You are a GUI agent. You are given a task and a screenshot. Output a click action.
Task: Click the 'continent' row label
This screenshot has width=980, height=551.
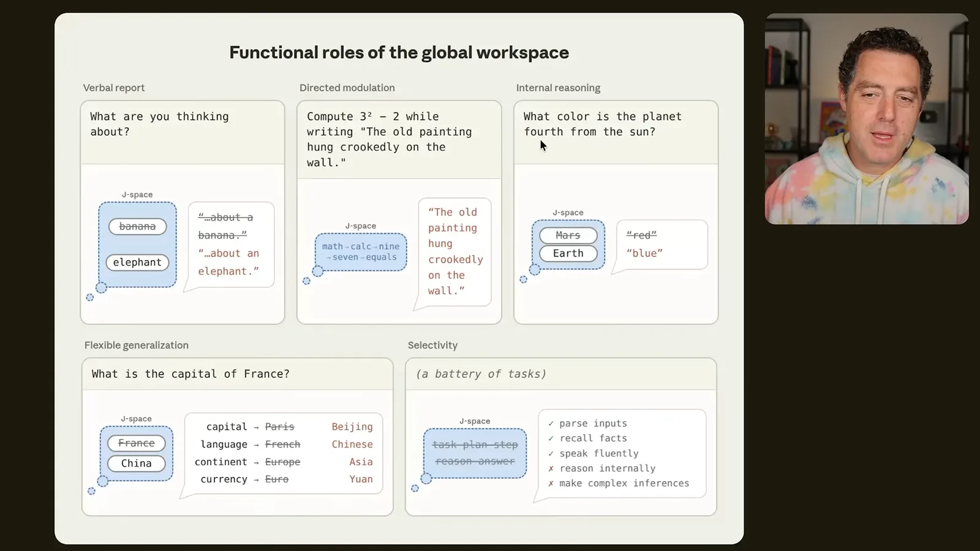tap(221, 462)
